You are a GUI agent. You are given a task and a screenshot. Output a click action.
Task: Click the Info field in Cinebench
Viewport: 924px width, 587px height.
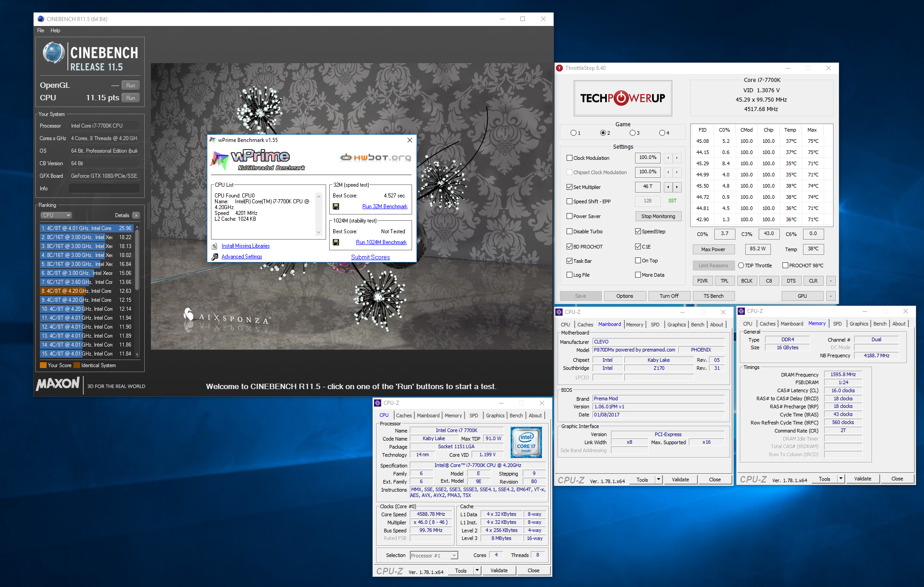(x=104, y=189)
